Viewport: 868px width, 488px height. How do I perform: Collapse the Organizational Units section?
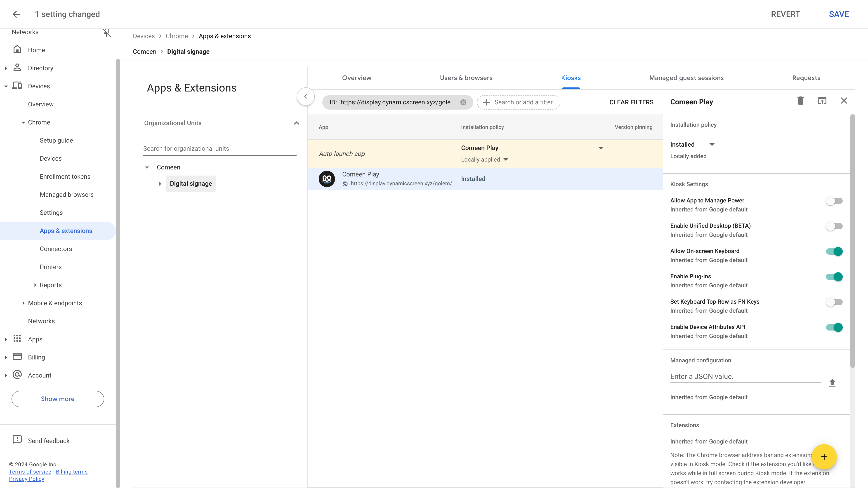click(x=297, y=123)
